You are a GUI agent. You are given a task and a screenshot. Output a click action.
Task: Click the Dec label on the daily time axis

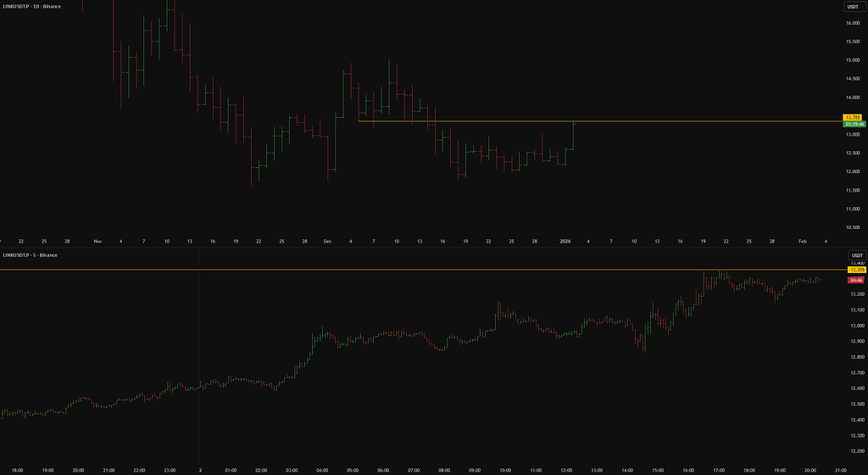click(x=327, y=241)
